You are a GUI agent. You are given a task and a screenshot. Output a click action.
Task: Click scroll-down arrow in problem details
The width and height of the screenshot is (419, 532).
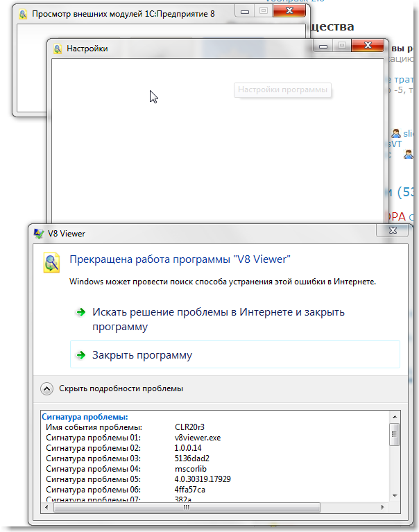coord(395,496)
